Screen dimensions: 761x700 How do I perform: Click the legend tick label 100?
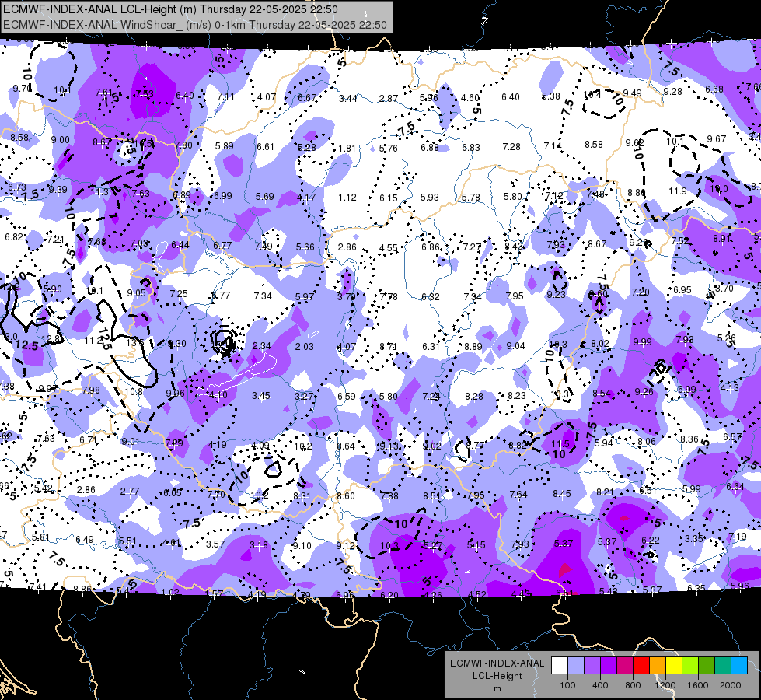567,685
